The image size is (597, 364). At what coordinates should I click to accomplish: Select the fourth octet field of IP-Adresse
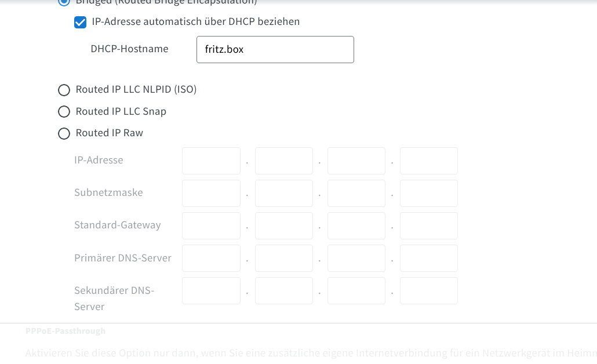(x=429, y=161)
